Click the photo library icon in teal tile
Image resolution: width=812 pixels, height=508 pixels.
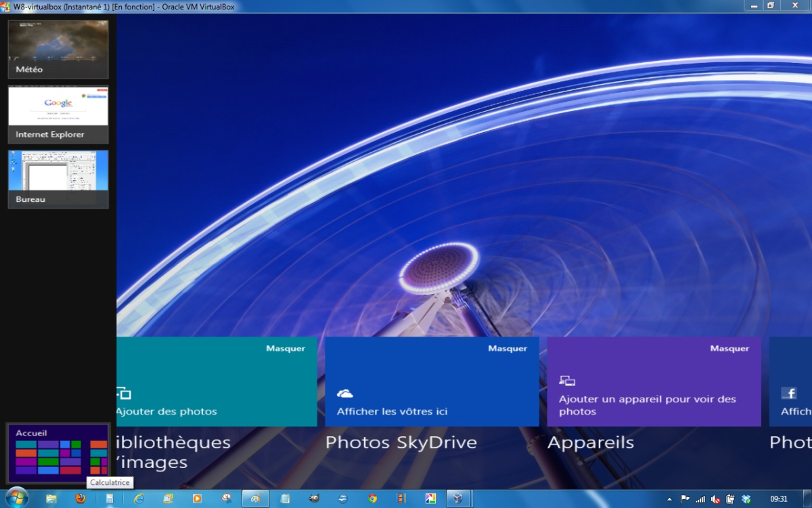pos(124,393)
